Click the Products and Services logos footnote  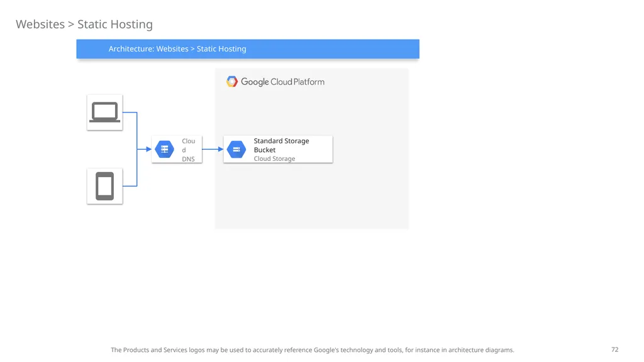pos(312,350)
